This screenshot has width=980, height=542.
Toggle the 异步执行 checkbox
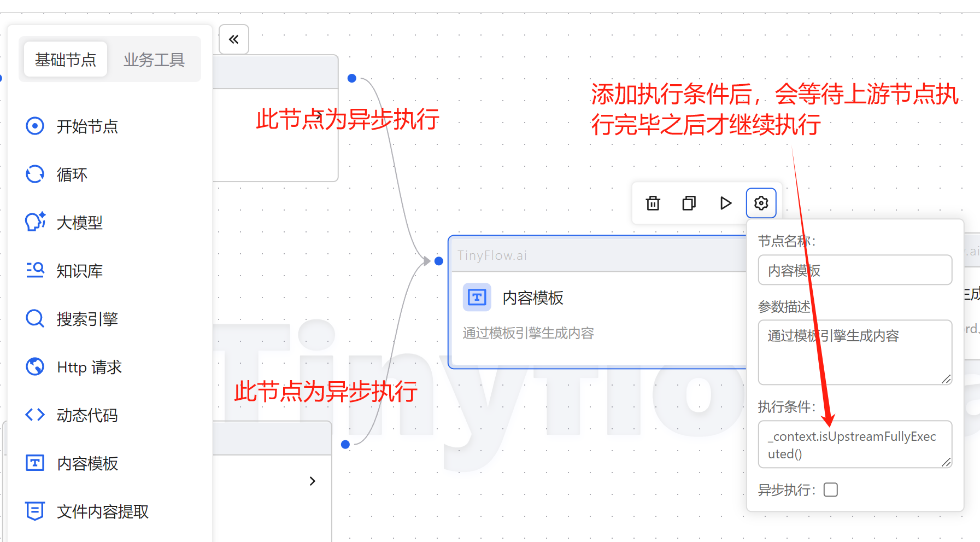pyautogui.click(x=831, y=489)
